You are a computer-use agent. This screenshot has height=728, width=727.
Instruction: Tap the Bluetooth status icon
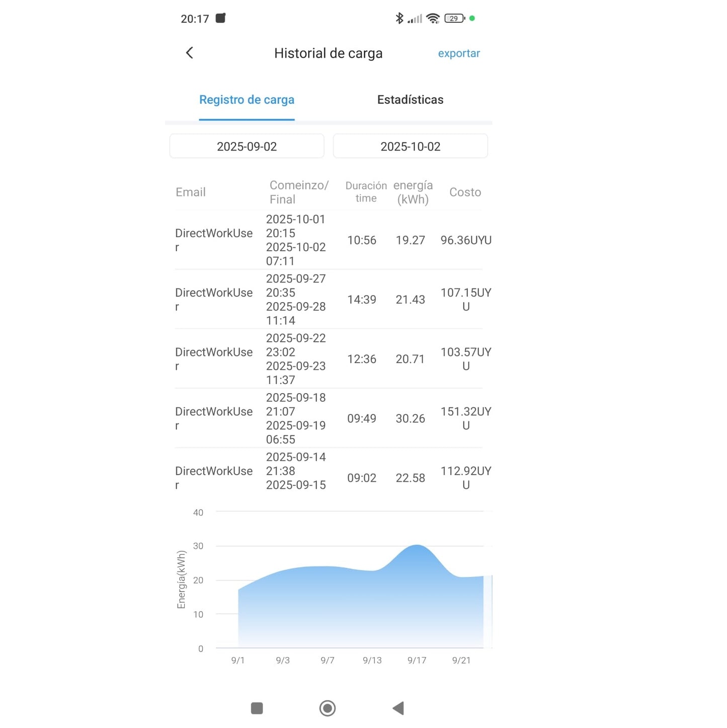[399, 19]
